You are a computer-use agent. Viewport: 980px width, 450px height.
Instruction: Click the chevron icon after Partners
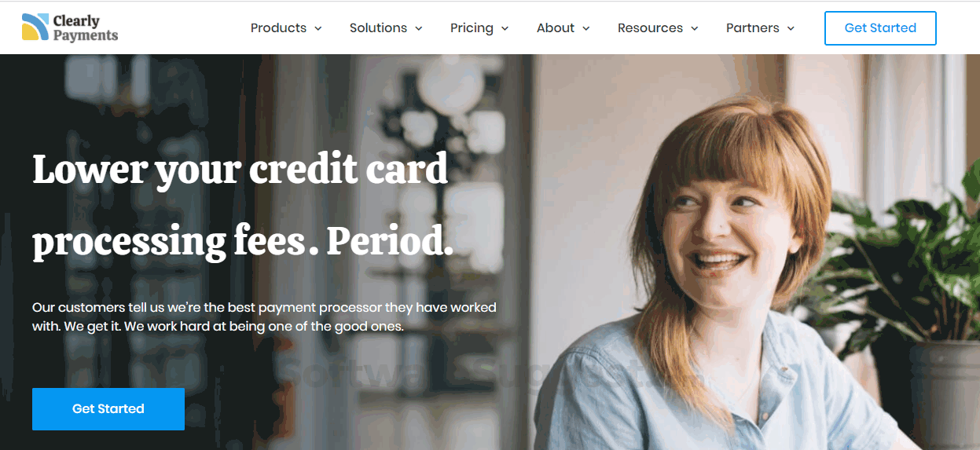[x=791, y=28]
